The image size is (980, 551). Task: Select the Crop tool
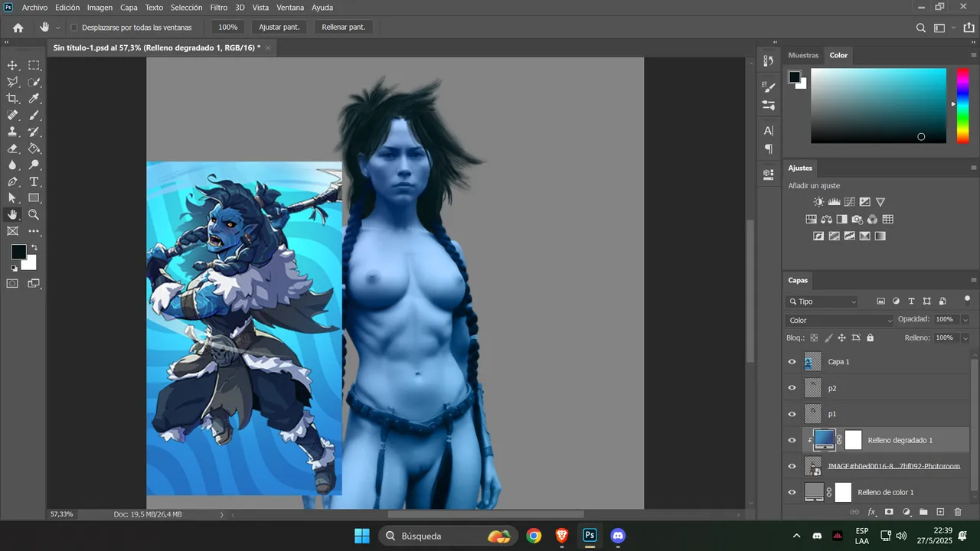12,99
